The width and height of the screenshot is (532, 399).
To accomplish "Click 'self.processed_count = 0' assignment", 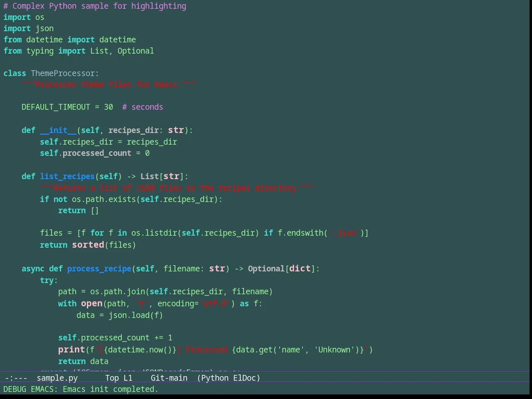I will click(95, 153).
